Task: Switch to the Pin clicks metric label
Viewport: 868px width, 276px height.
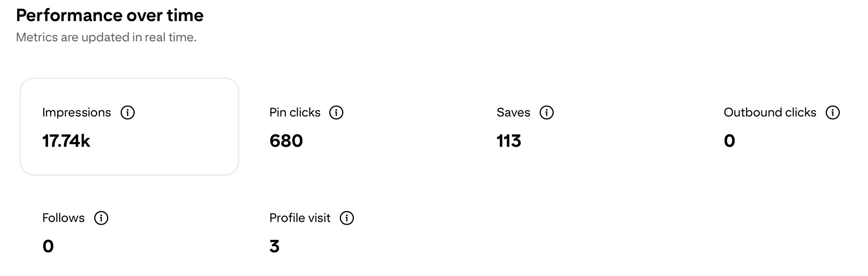Action: (x=295, y=113)
